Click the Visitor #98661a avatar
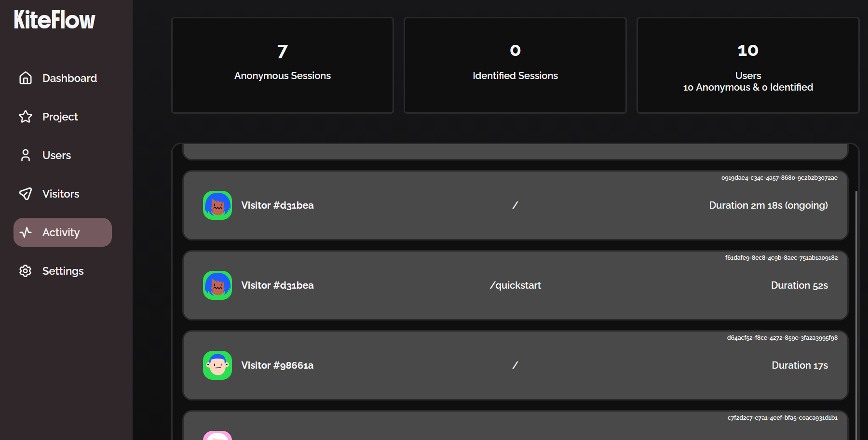Viewport: 868px width, 440px height. [x=217, y=365]
